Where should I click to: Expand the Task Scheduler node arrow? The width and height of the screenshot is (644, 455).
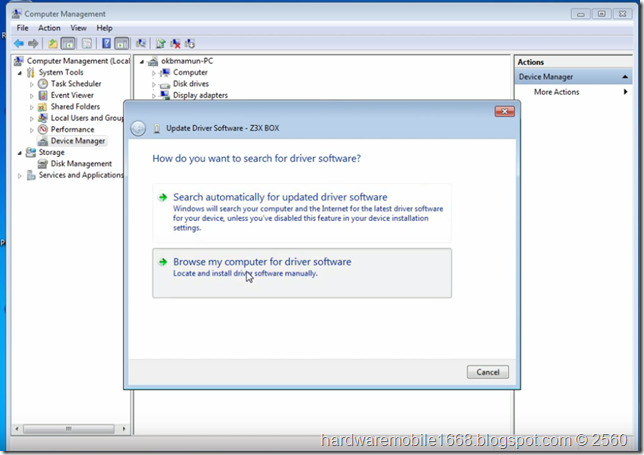pyautogui.click(x=32, y=84)
